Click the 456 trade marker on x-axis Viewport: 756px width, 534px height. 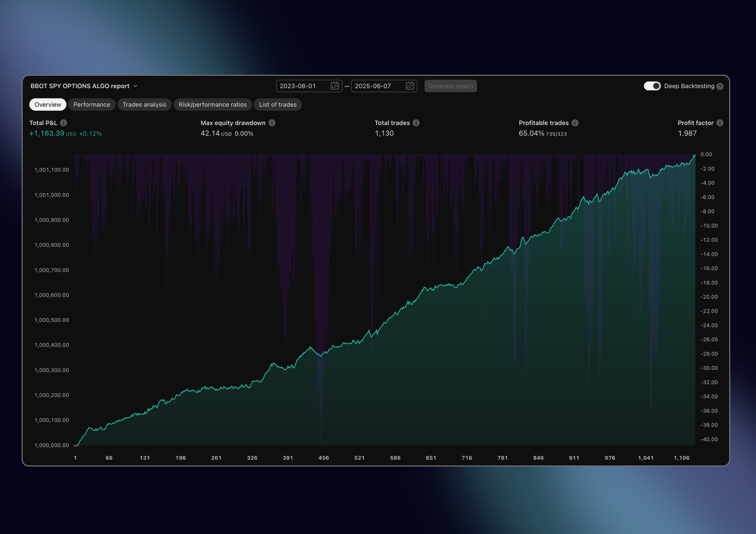[324, 458]
